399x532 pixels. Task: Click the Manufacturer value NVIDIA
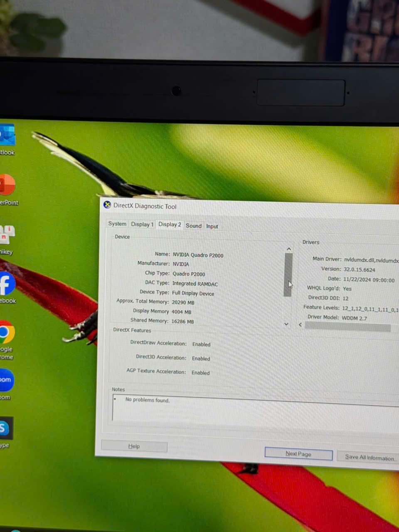point(181,264)
